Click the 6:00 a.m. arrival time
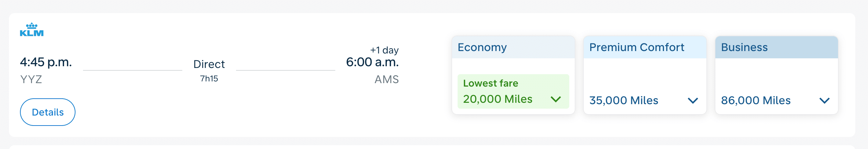This screenshot has height=149, width=868. tap(372, 62)
